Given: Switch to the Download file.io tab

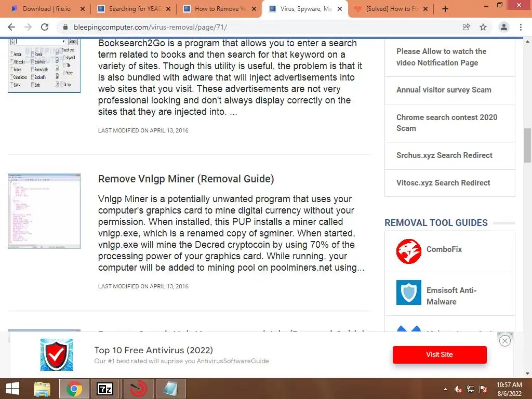Looking at the screenshot, I should [47, 9].
